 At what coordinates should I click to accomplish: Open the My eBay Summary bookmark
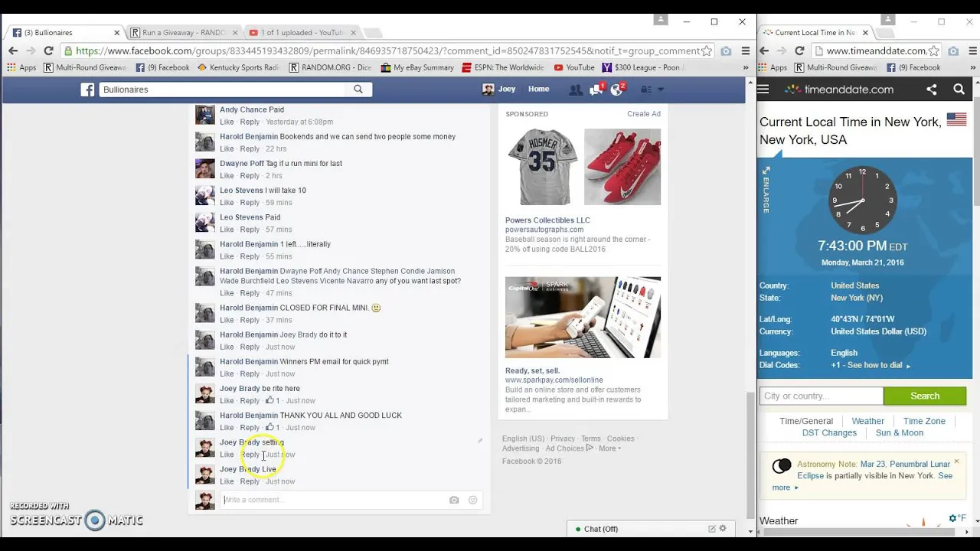(417, 67)
